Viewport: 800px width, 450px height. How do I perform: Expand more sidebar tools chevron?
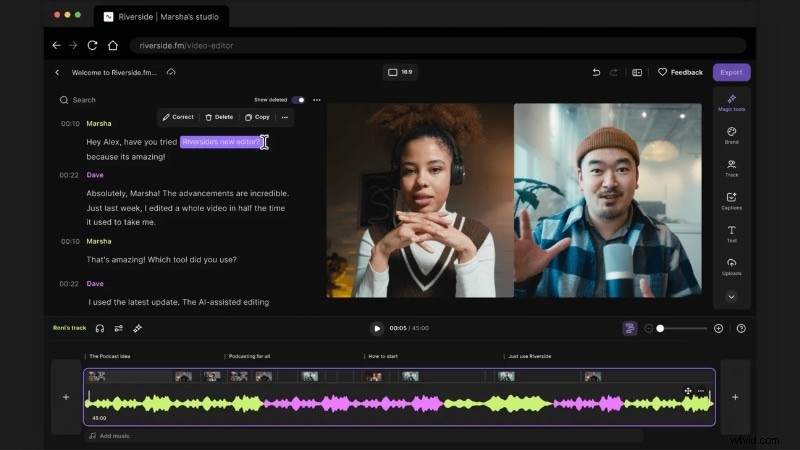[731, 297]
